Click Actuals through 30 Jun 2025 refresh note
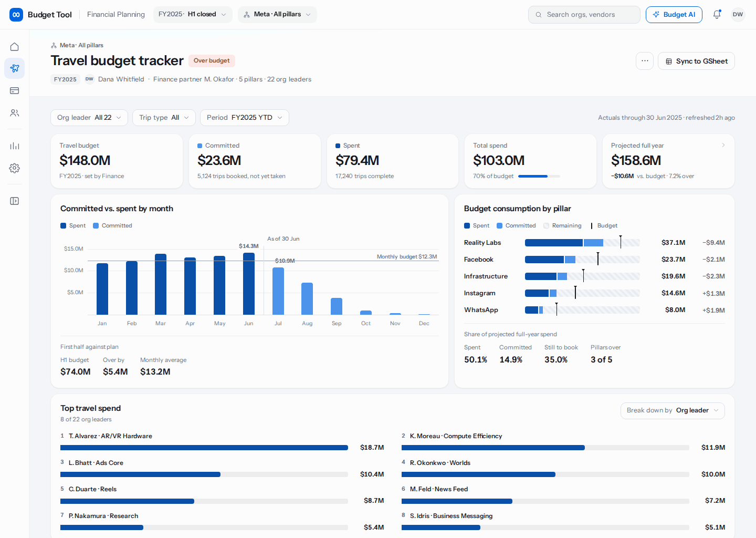 coord(666,118)
